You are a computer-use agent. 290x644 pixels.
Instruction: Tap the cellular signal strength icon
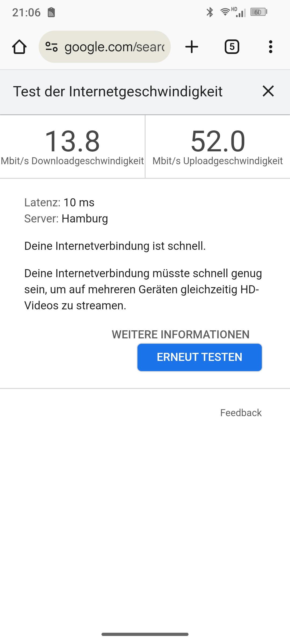[241, 13]
